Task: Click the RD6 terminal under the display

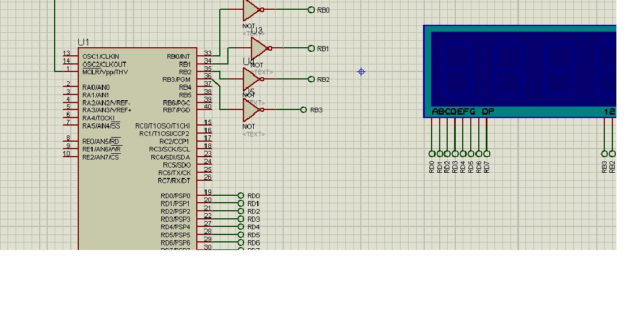Action: pyautogui.click(x=479, y=154)
